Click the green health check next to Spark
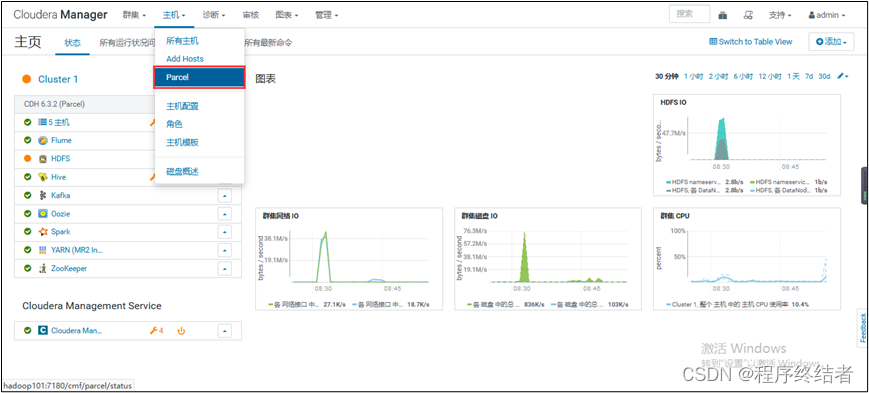This screenshot has width=869, height=393. [x=27, y=232]
